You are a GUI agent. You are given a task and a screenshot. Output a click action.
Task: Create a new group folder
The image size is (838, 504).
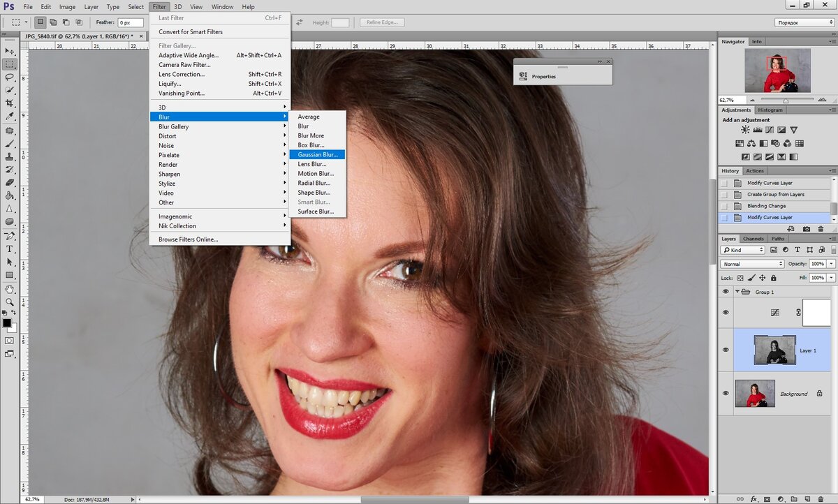794,499
